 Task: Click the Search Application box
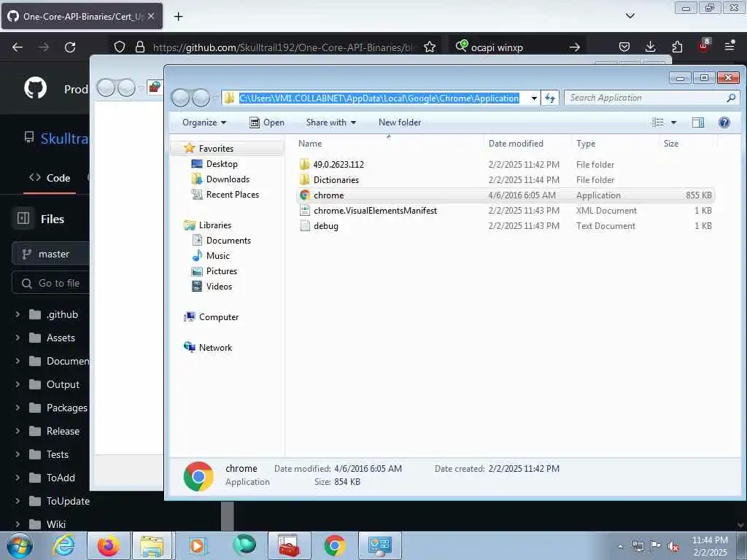pyautogui.click(x=652, y=98)
